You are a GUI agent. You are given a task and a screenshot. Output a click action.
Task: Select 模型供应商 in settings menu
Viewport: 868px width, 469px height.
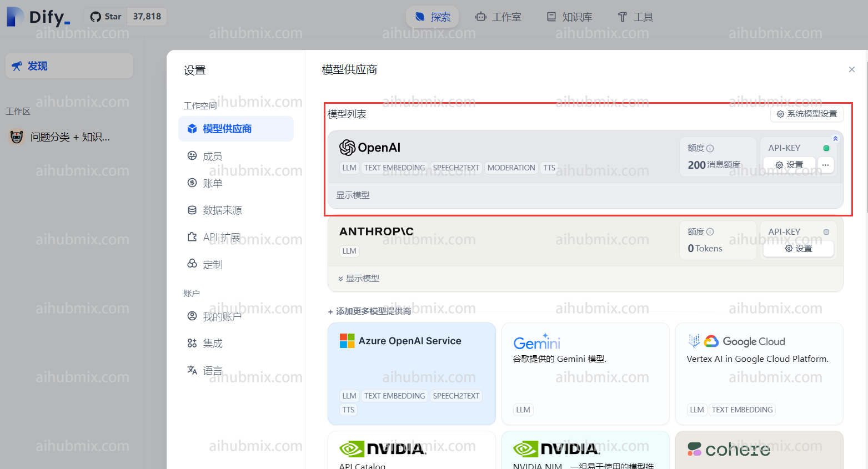pyautogui.click(x=236, y=129)
